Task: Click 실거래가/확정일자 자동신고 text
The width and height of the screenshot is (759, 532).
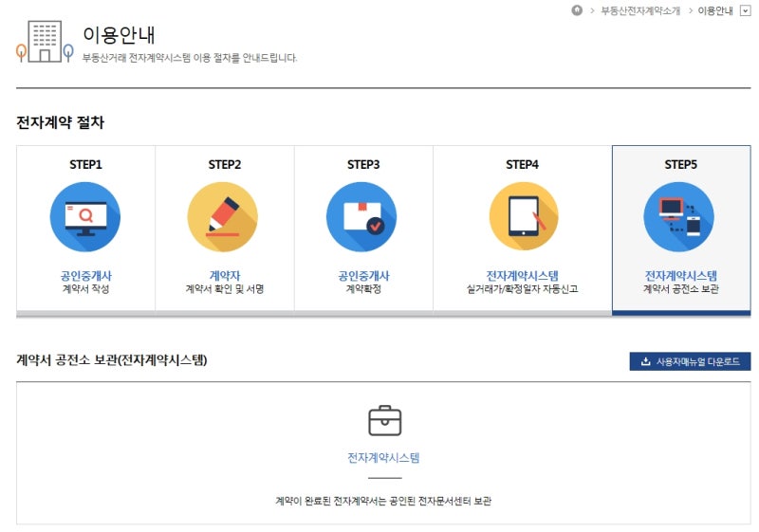Action: coord(523,288)
